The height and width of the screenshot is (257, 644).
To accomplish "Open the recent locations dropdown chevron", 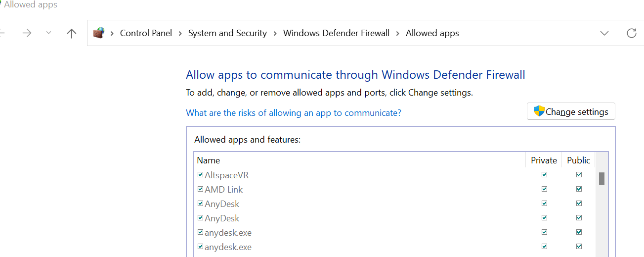I will coord(48,33).
